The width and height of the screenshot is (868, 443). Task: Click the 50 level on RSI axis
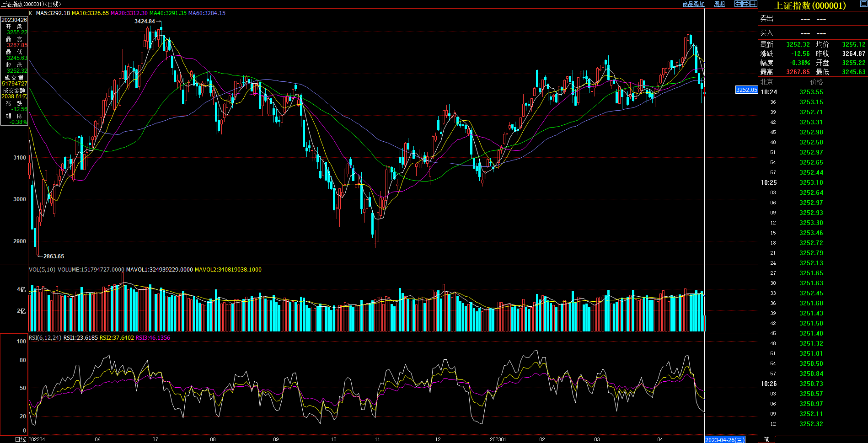tap(23, 388)
